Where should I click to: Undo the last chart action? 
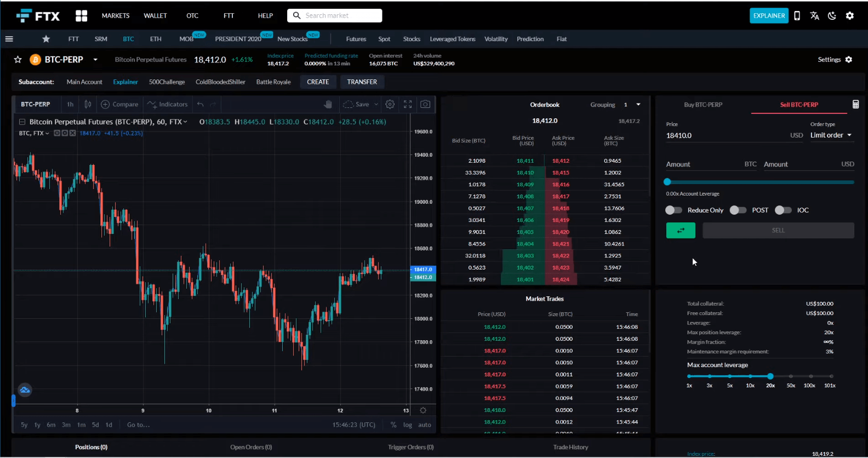click(x=201, y=104)
